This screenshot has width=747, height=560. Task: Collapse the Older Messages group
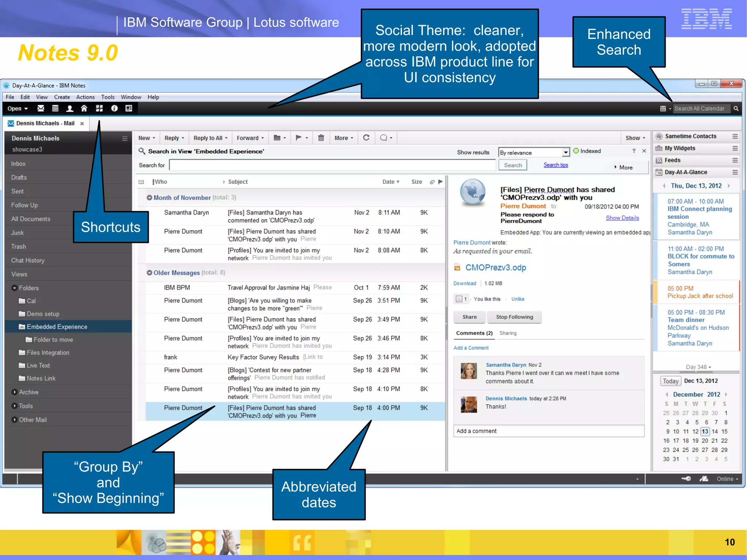(150, 273)
